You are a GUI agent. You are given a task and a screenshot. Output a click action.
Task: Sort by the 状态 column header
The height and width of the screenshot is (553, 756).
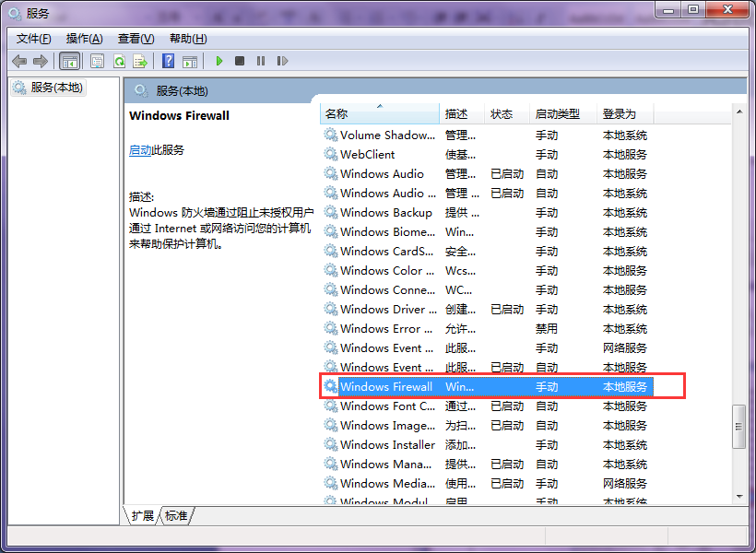[507, 113]
